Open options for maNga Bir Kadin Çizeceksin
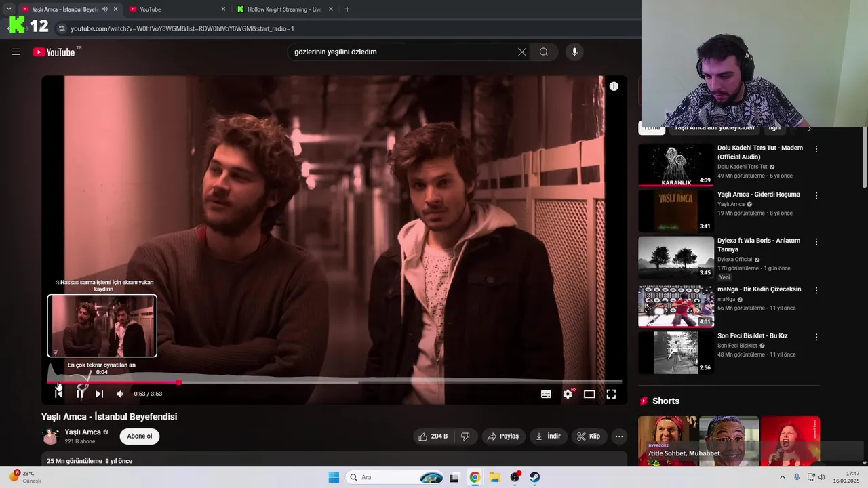 point(816,290)
